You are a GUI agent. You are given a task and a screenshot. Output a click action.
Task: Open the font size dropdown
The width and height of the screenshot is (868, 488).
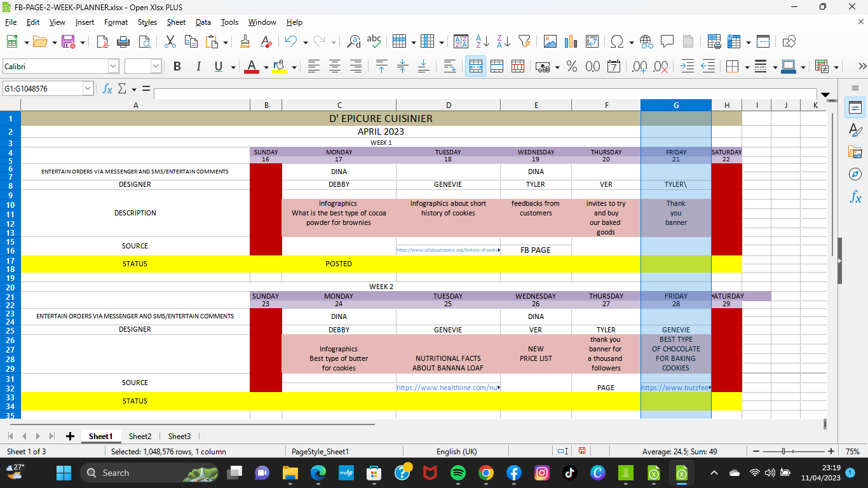click(156, 66)
